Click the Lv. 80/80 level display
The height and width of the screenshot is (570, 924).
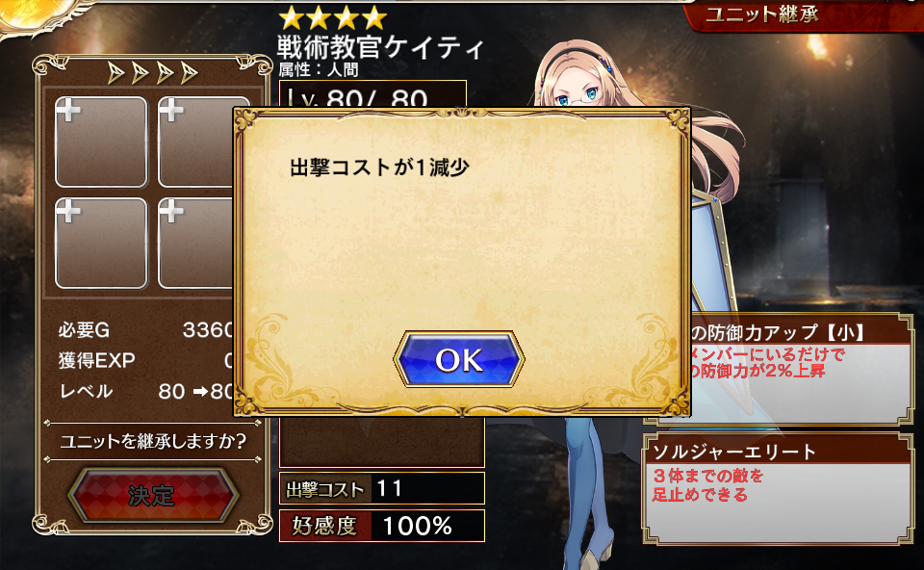pyautogui.click(x=373, y=94)
